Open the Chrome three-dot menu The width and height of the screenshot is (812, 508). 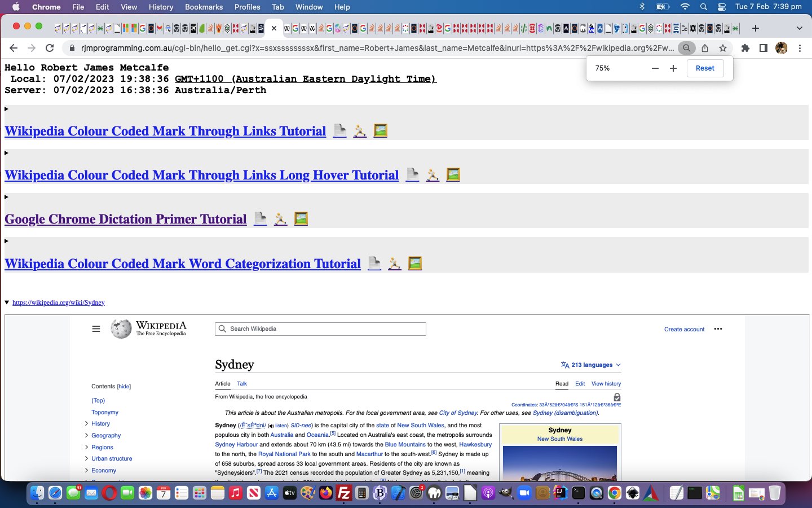coord(800,48)
